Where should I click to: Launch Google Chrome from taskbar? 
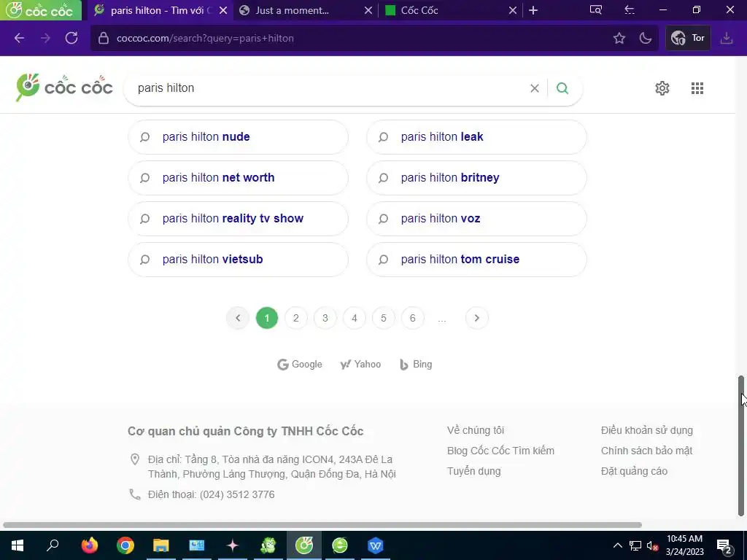(x=125, y=545)
